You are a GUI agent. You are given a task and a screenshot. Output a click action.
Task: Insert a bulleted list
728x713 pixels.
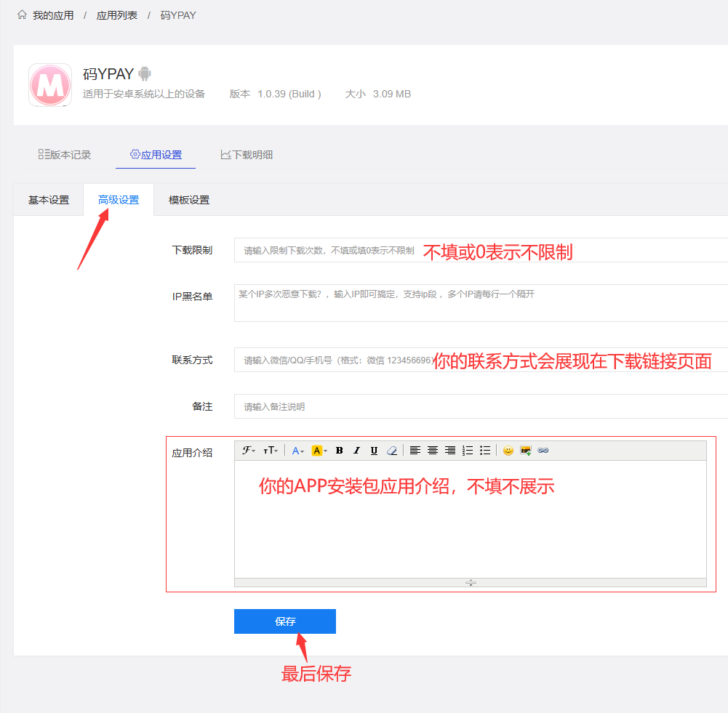pos(485,451)
